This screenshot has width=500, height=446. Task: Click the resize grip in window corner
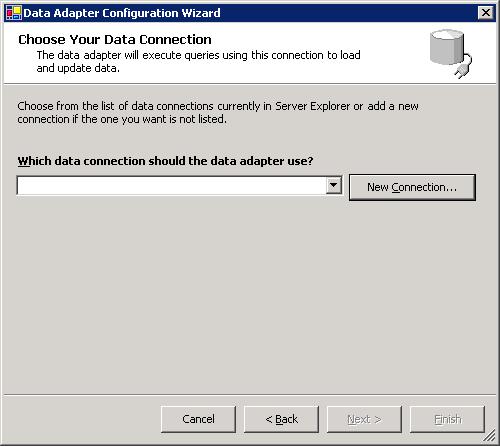[490, 436]
